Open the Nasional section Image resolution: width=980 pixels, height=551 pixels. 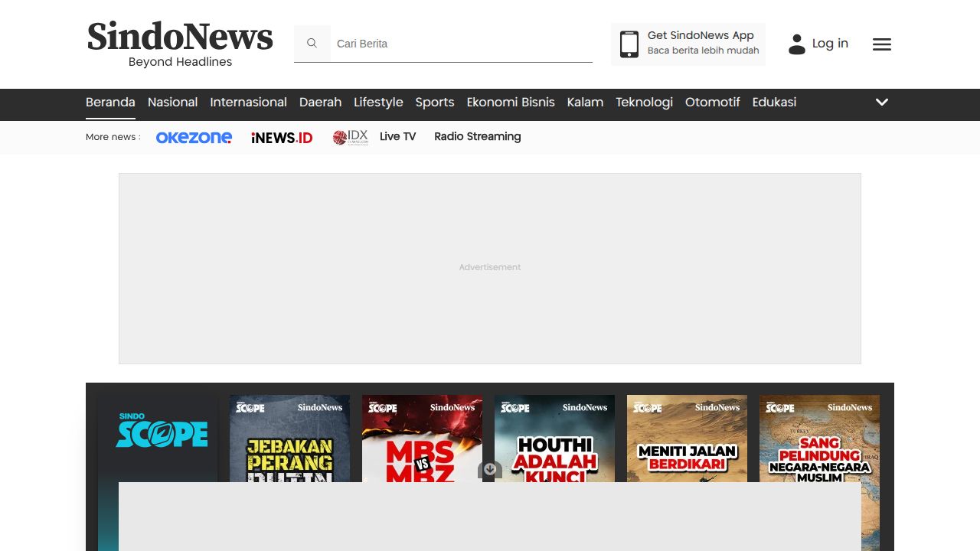click(x=172, y=103)
